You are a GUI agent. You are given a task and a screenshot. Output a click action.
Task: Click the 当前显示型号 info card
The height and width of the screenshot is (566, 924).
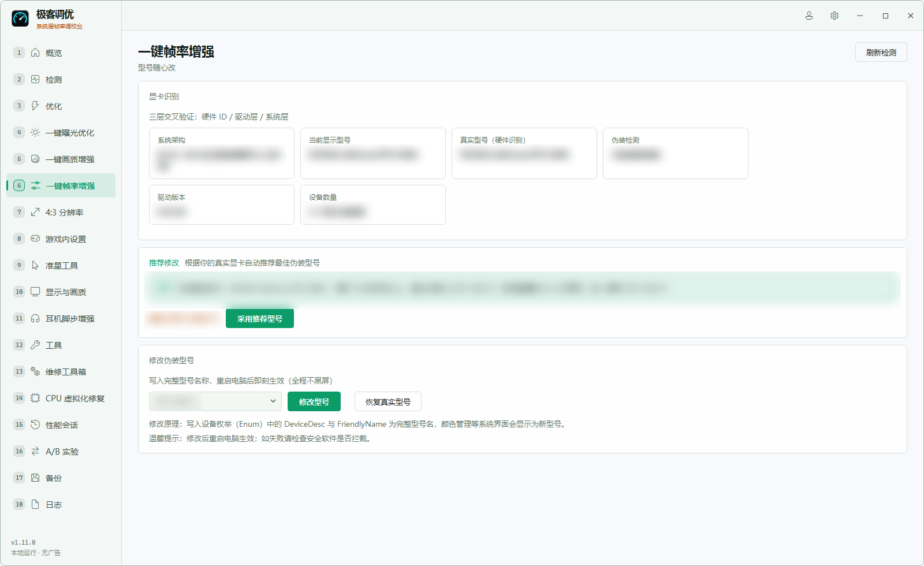coord(373,153)
